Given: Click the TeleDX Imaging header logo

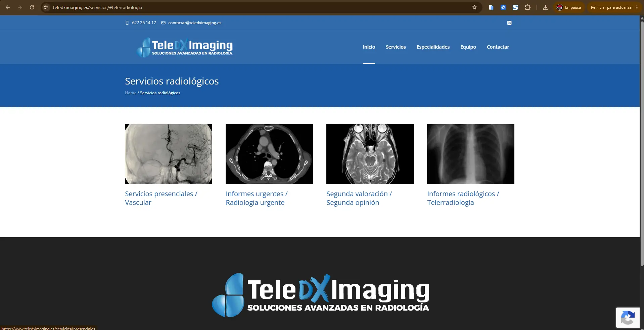Looking at the screenshot, I should coord(185,47).
